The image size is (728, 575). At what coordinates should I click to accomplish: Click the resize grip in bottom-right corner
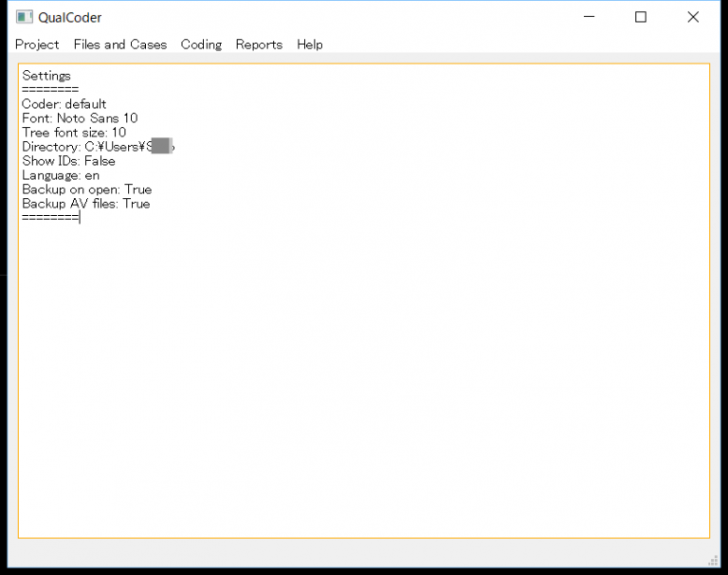click(712, 559)
